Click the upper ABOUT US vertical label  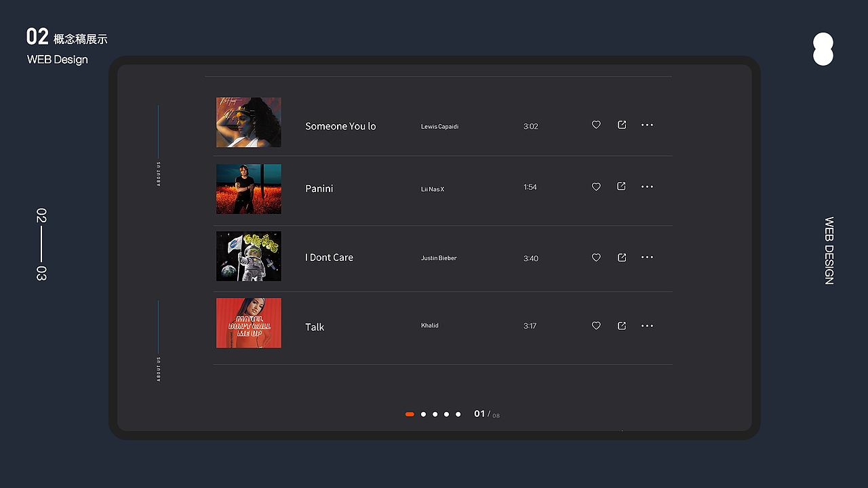pos(159,174)
